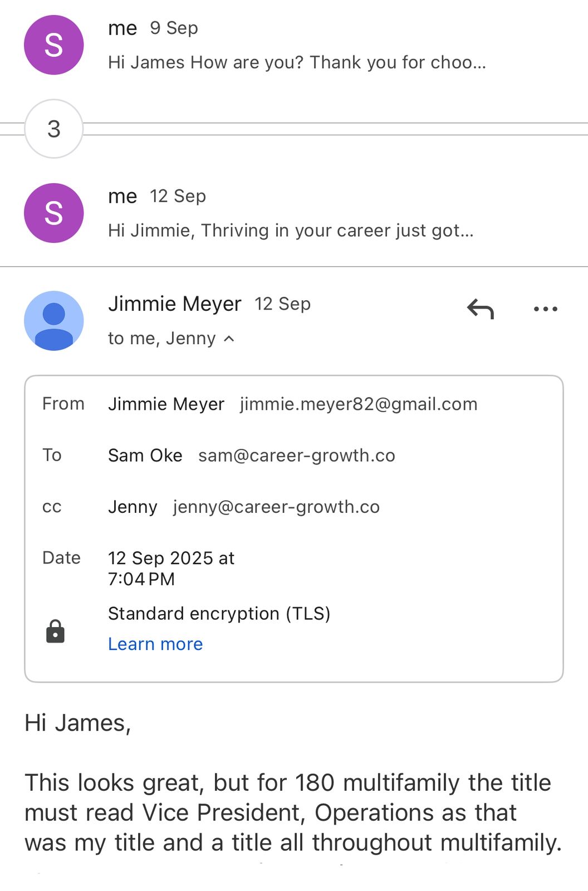Tap Jenny in the cc field
588x891 pixels.
[x=133, y=507]
